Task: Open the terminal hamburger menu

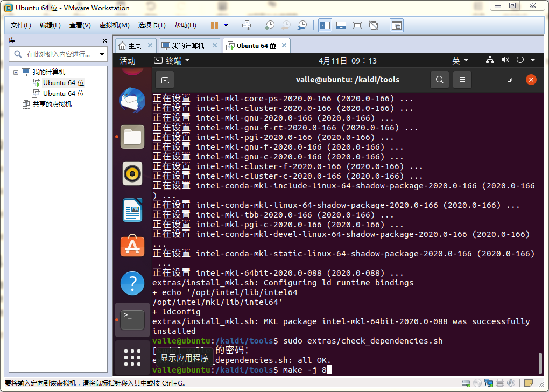Action: point(462,80)
